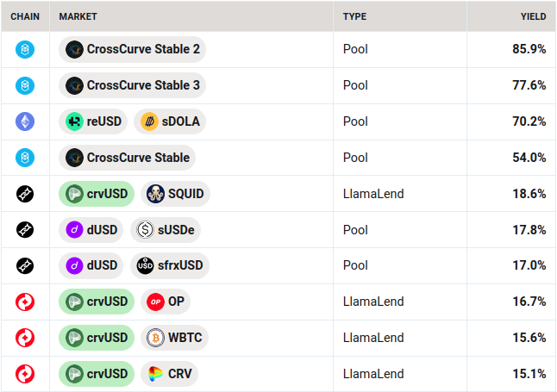Image resolution: width=557 pixels, height=392 pixels.
Task: Sort by the Type column header
Action: 354,16
